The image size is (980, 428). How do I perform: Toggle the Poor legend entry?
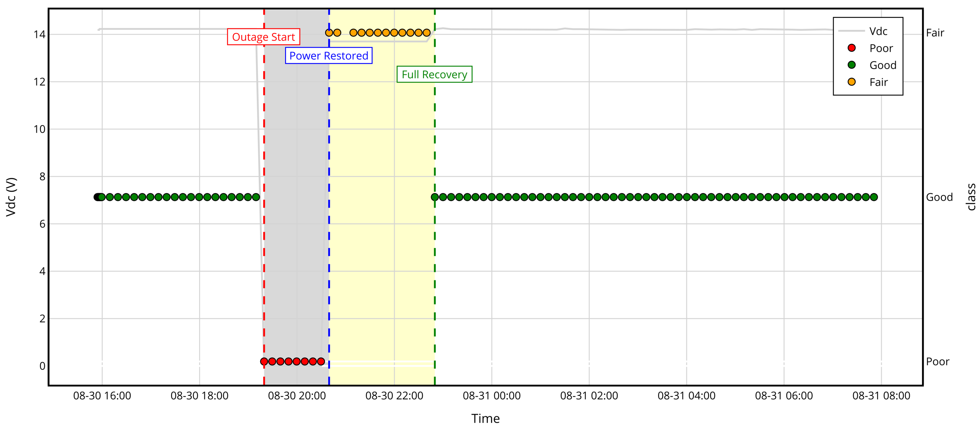click(881, 48)
